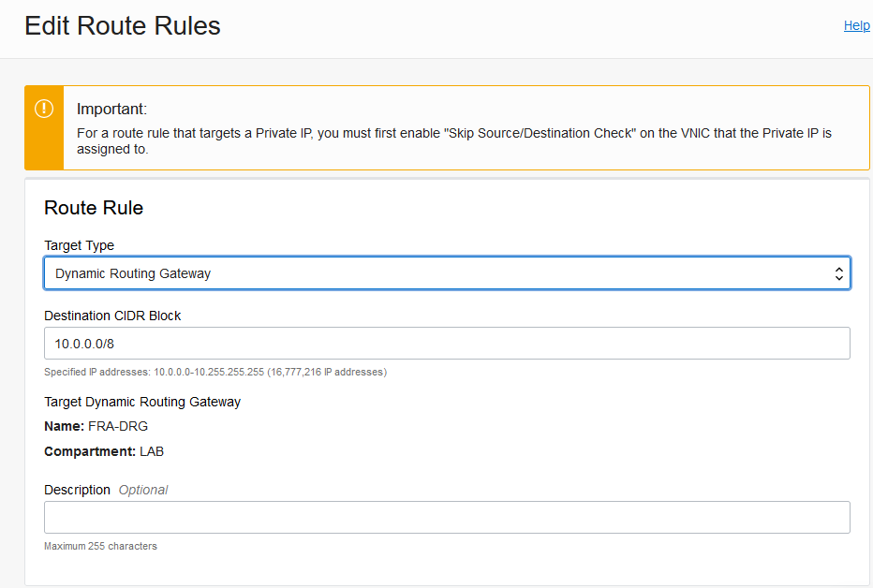Click the Destination CIDR Block label
The height and width of the screenshot is (588, 873).
[x=112, y=316]
